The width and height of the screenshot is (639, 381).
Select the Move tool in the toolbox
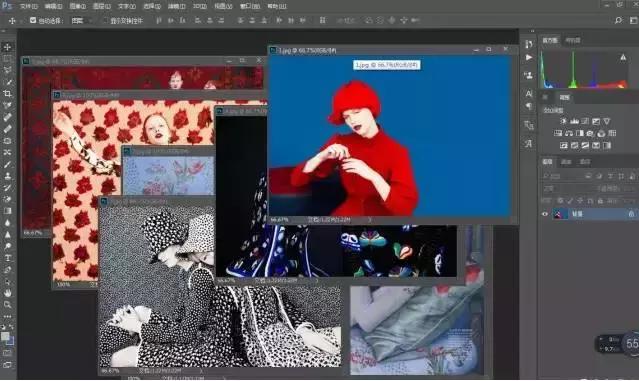click(7, 47)
